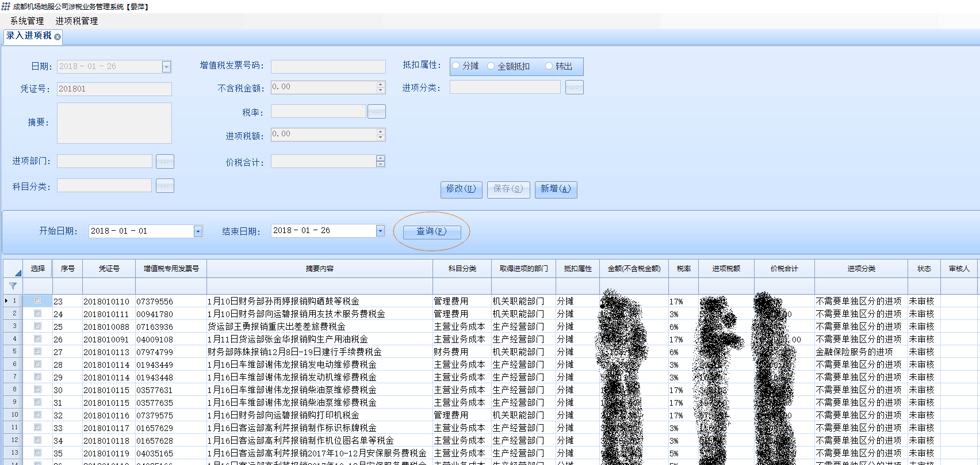Click the ellipsis button beside 科目分类 field
Screen dimensions: 980x465
[x=164, y=186]
